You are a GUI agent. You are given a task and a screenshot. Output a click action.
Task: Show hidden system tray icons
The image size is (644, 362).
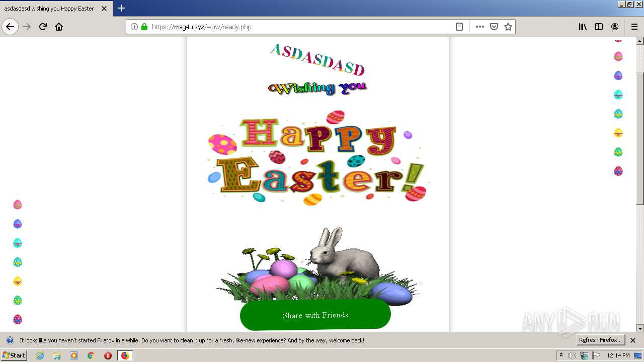561,355
